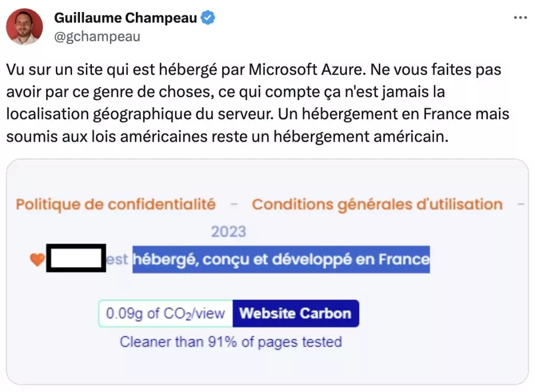Click the Website Carbon badge
Screen dimensions: 535x392
tap(295, 314)
